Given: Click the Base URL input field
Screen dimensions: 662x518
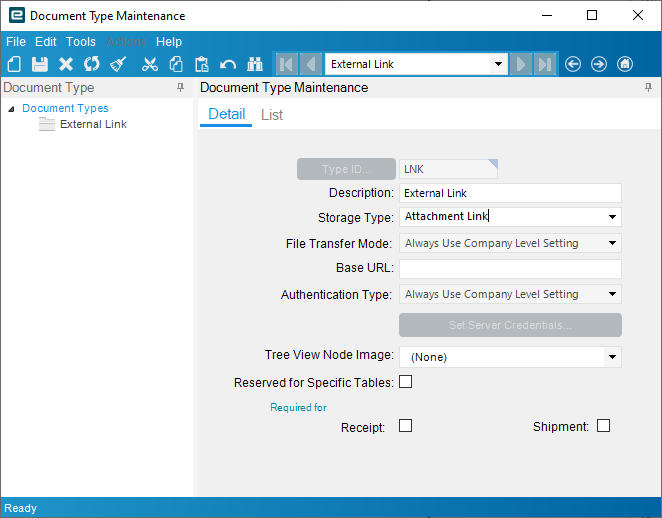Looking at the screenshot, I should pyautogui.click(x=510, y=268).
